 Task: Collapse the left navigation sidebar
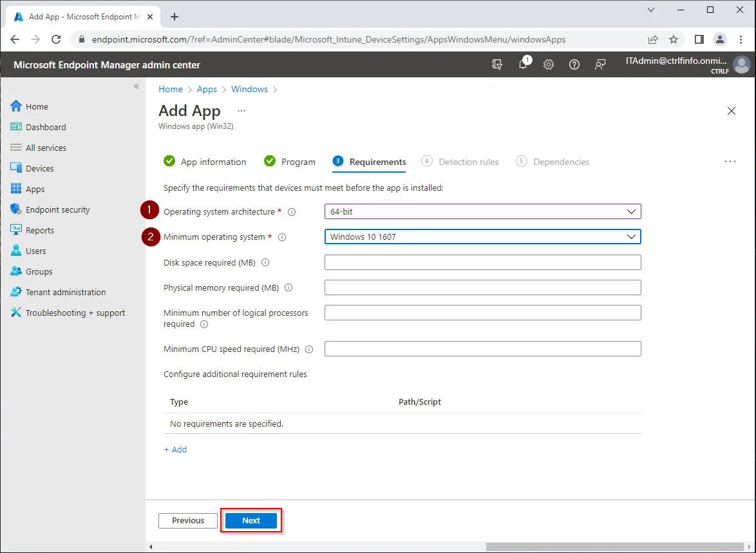[x=137, y=86]
